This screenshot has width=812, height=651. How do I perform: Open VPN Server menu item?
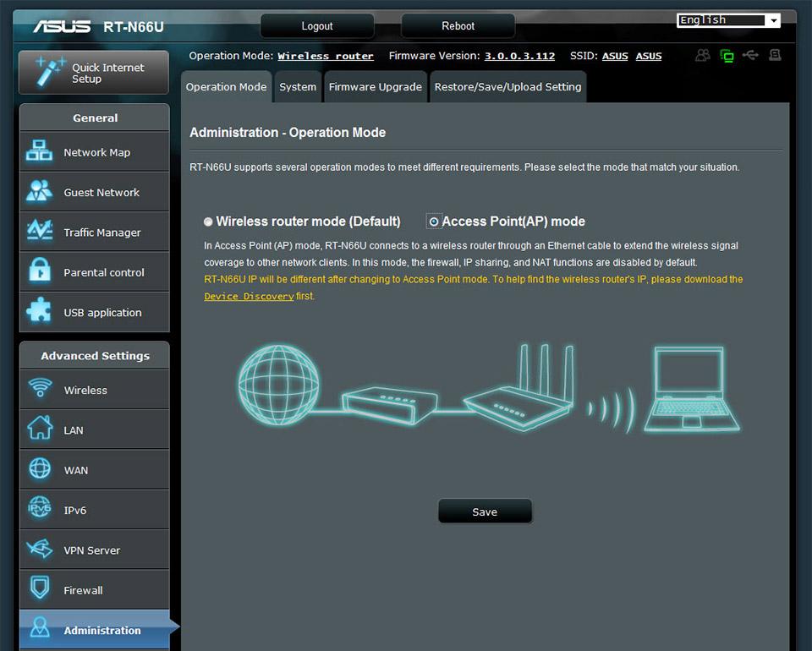pos(95,550)
